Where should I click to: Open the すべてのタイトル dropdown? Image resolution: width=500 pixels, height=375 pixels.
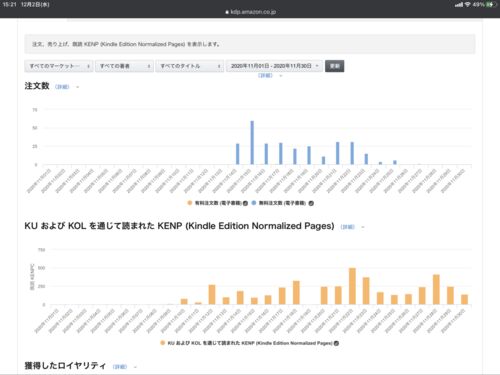tap(189, 66)
